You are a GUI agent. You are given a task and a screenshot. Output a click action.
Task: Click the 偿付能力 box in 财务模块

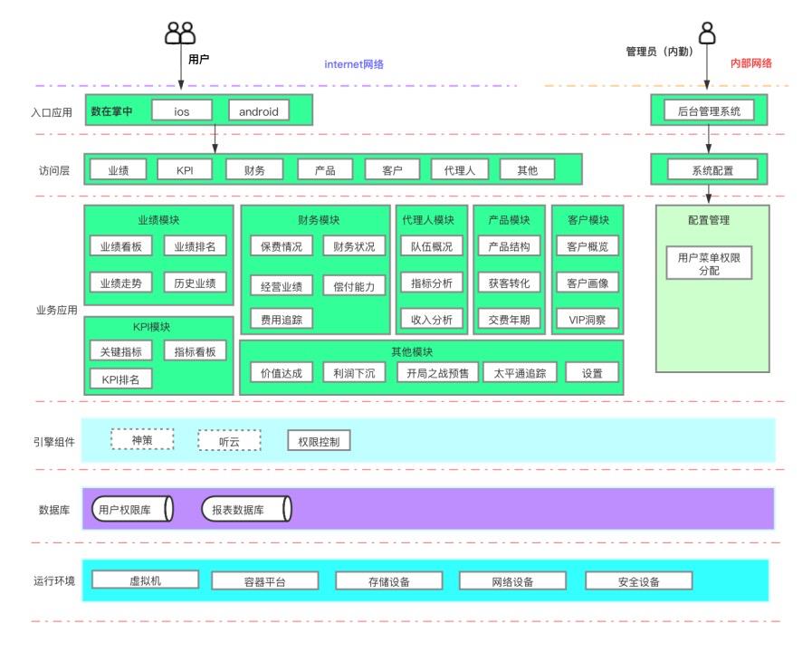tap(354, 286)
